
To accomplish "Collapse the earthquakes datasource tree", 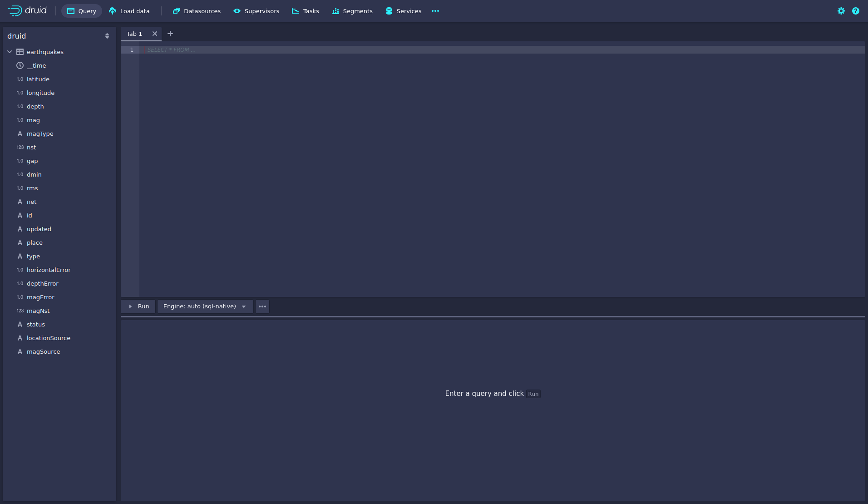I will point(10,52).
